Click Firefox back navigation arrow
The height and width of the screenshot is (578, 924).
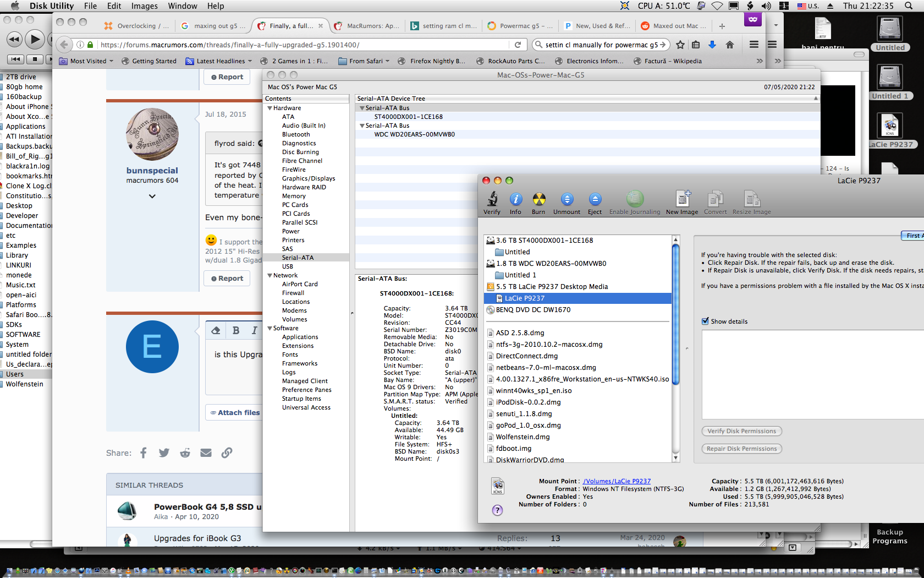tap(65, 45)
